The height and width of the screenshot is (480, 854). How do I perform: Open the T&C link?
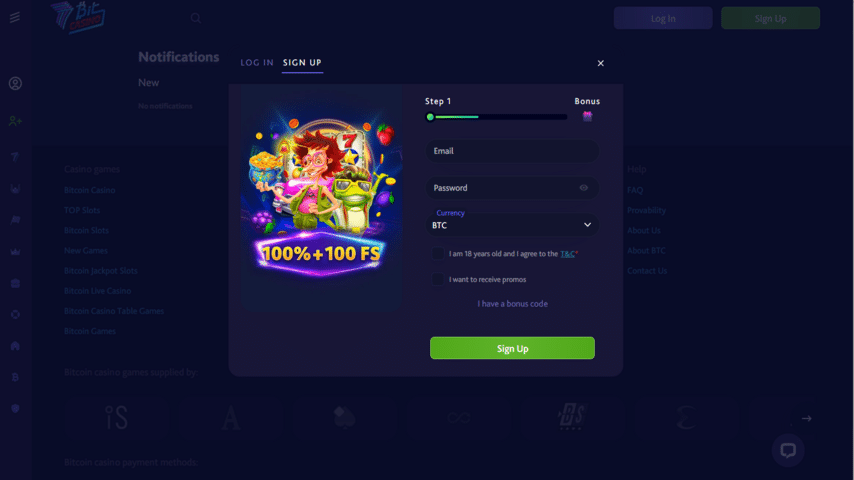click(x=568, y=254)
